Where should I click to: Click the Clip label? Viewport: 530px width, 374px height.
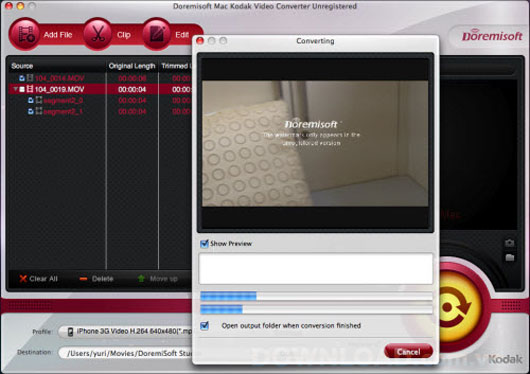pyautogui.click(x=124, y=35)
